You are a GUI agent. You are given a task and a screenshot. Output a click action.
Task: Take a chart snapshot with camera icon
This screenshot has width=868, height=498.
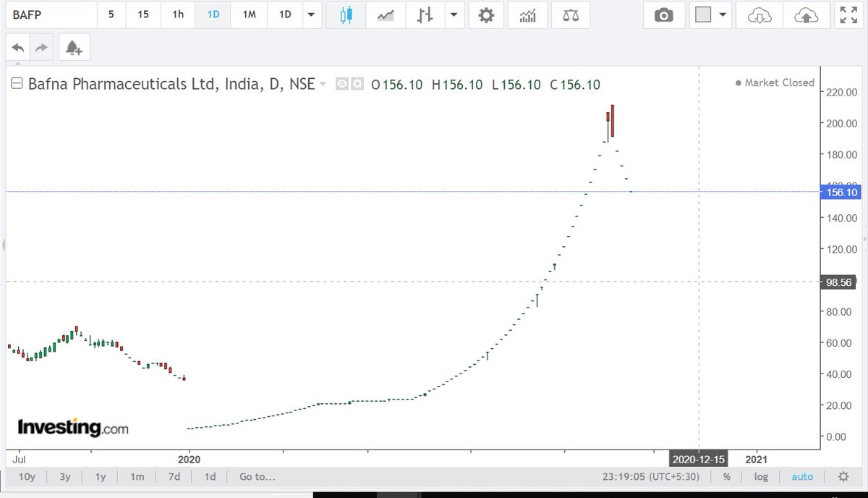[663, 14]
